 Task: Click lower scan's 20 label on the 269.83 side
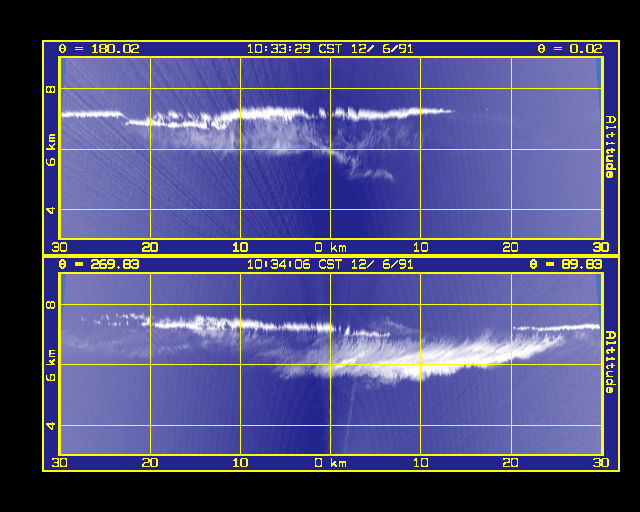coord(150,463)
